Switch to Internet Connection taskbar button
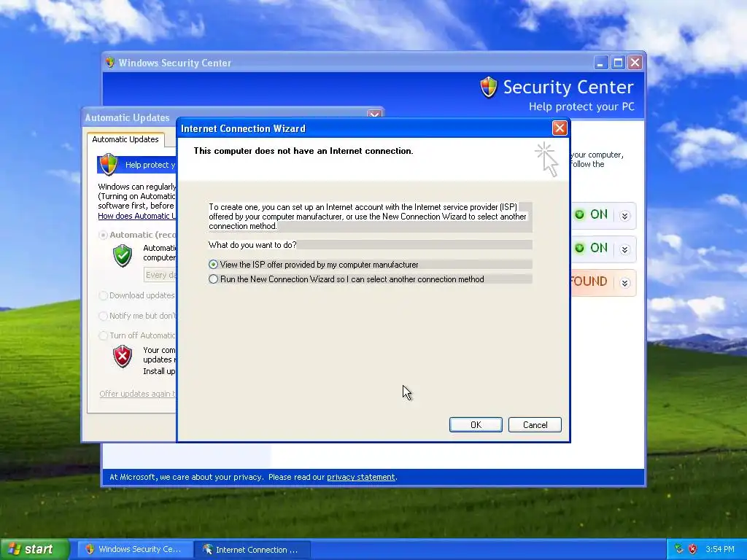 click(x=252, y=550)
